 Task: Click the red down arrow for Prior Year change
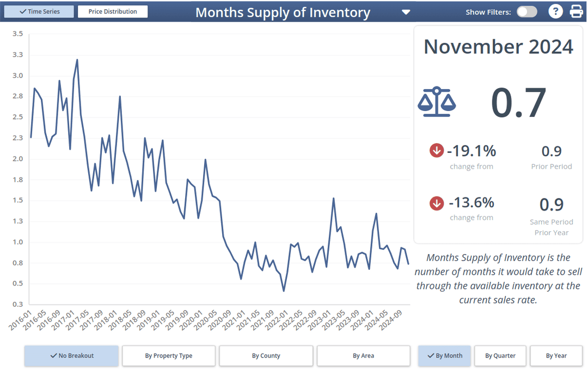436,203
